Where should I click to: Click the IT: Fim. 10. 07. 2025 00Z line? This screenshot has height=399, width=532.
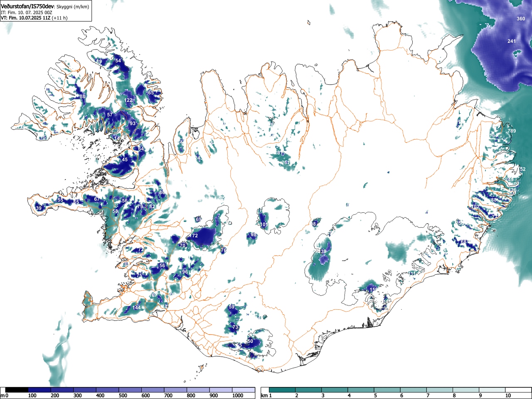[27, 12]
